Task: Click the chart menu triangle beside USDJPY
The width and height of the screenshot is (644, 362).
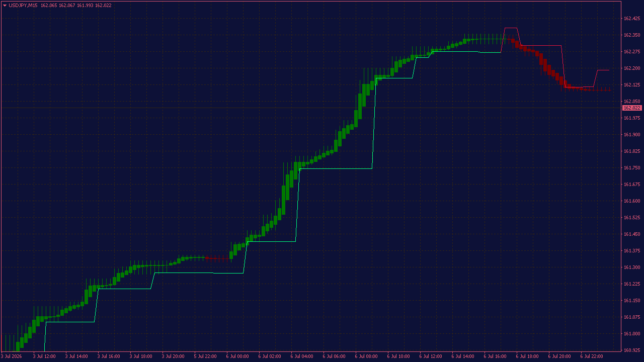Action: click(x=5, y=6)
